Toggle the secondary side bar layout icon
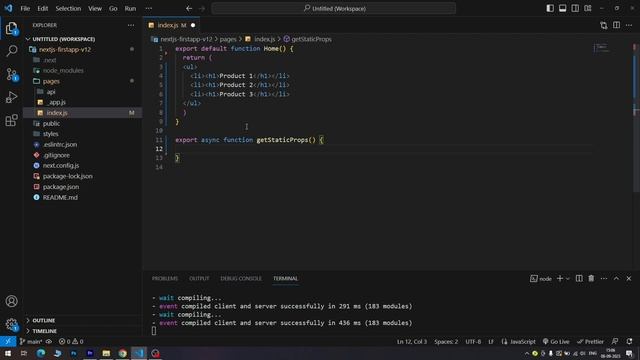 click(x=575, y=8)
